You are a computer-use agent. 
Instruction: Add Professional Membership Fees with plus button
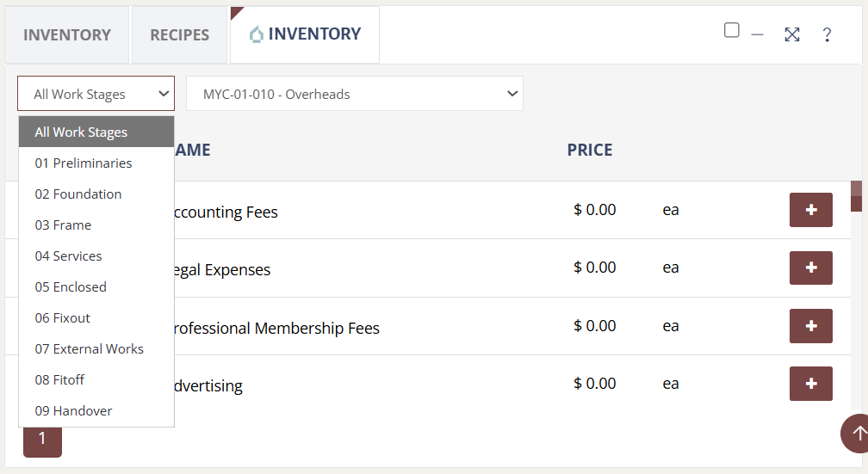(810, 326)
